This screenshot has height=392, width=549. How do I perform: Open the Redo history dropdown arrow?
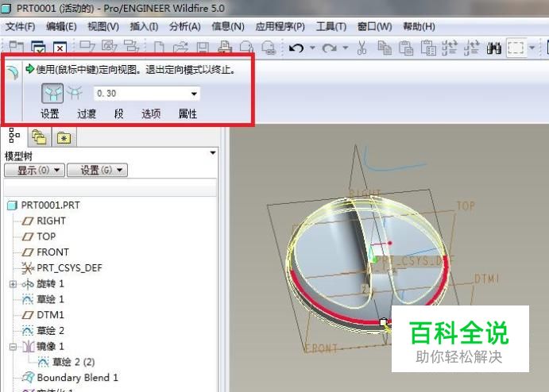click(346, 48)
